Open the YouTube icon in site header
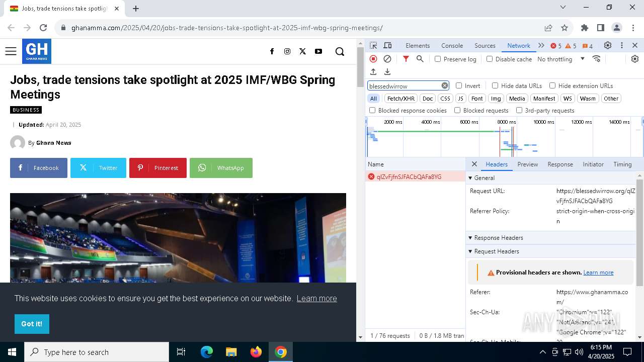The width and height of the screenshot is (644, 362). 318,51
